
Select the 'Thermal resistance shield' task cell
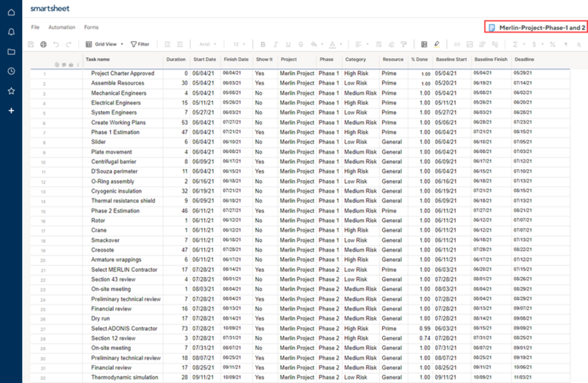(x=123, y=201)
